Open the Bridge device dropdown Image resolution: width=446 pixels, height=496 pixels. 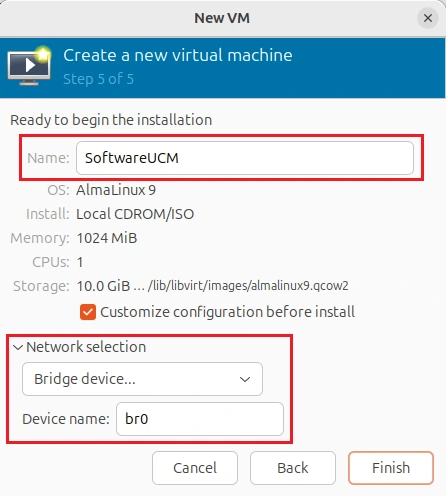[142, 379]
